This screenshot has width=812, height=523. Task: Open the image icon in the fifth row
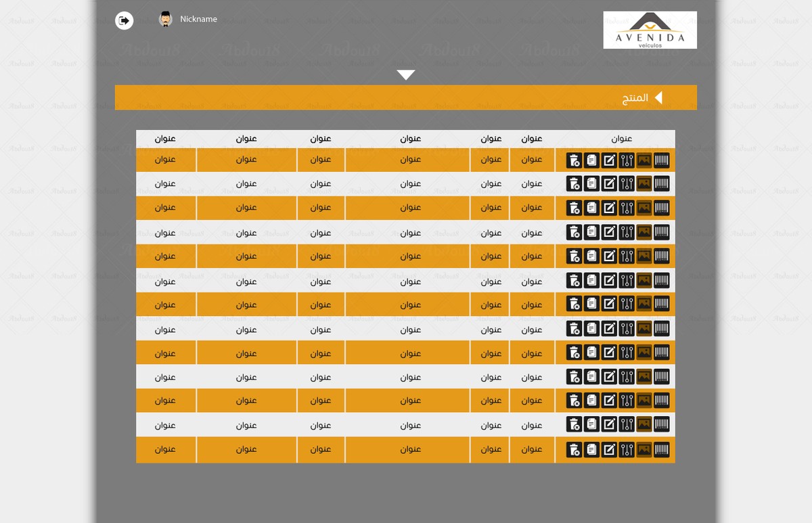pos(644,256)
